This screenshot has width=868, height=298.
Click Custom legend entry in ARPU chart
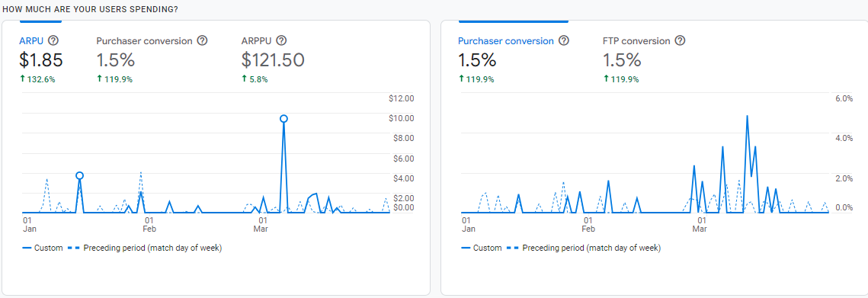tap(43, 248)
